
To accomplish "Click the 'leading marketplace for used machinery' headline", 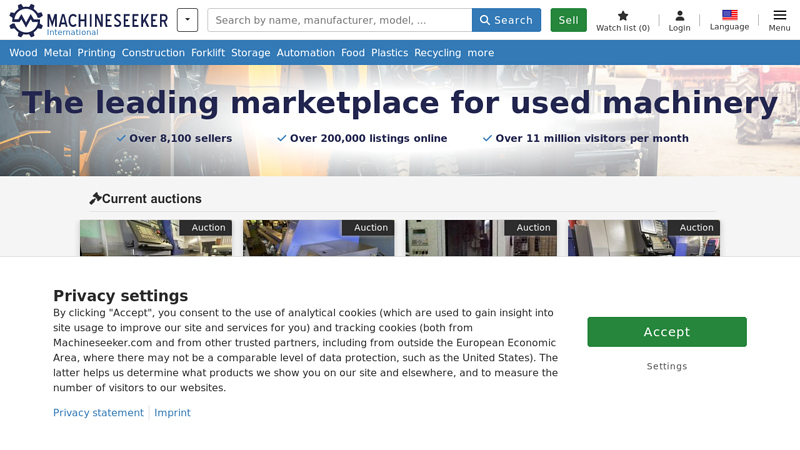I will (x=399, y=103).
